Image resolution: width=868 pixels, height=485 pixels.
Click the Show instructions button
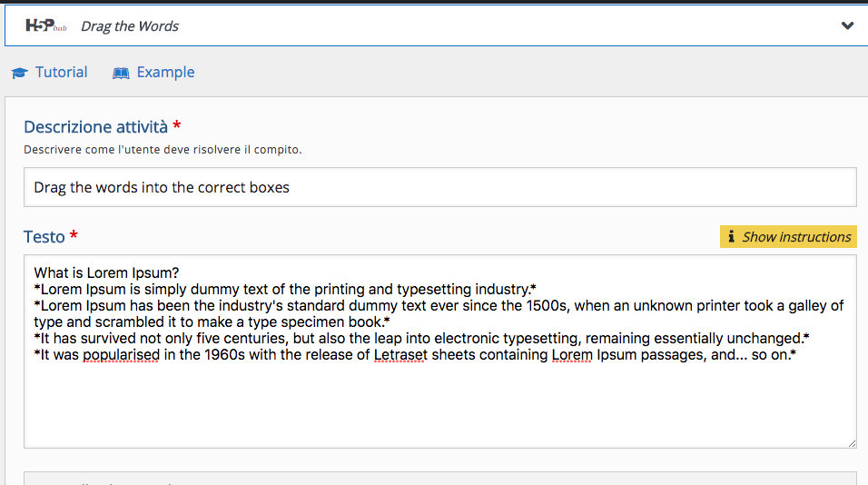788,236
